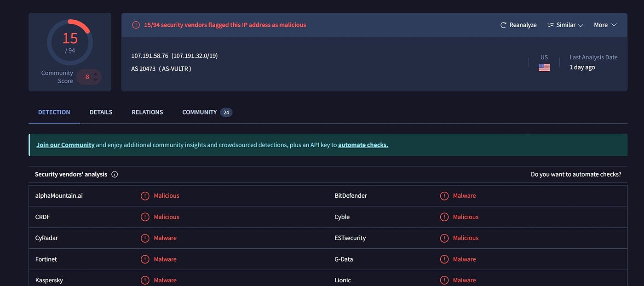The image size is (644, 286).
Task: Click the CyRadar vendor name
Action: (x=46, y=238)
